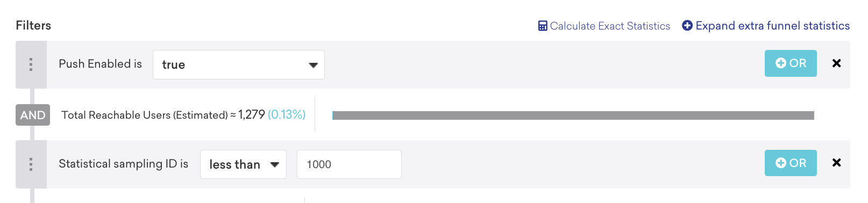868x203 pixels.
Task: Click the arrow on less than dropdown
Action: click(x=275, y=165)
